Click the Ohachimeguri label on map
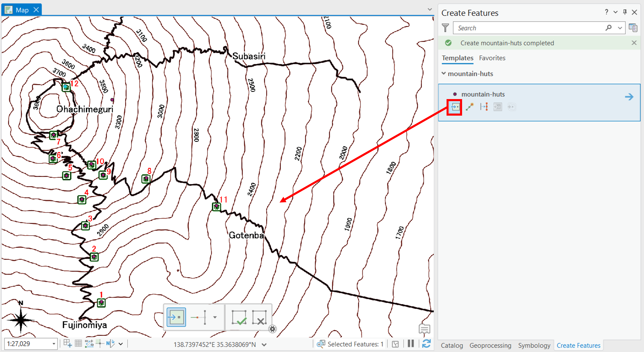Screen dimensions: 644x352 tap(85, 109)
